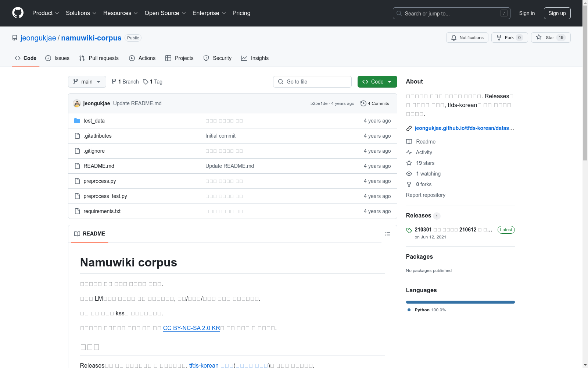Click the Sign in link
This screenshot has width=588, height=368.
(x=527, y=13)
